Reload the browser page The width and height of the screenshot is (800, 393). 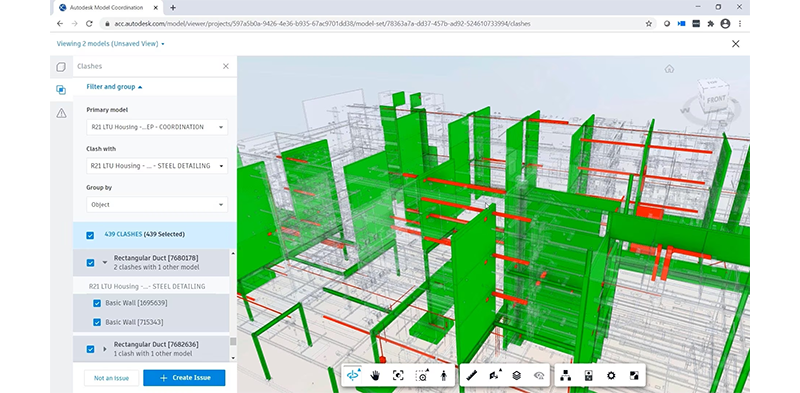point(89,23)
